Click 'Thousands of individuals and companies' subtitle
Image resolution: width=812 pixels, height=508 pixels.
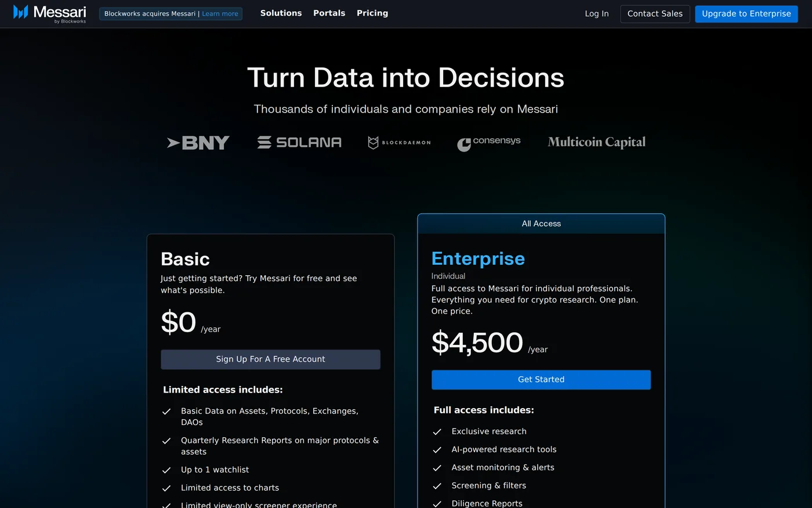pos(406,109)
